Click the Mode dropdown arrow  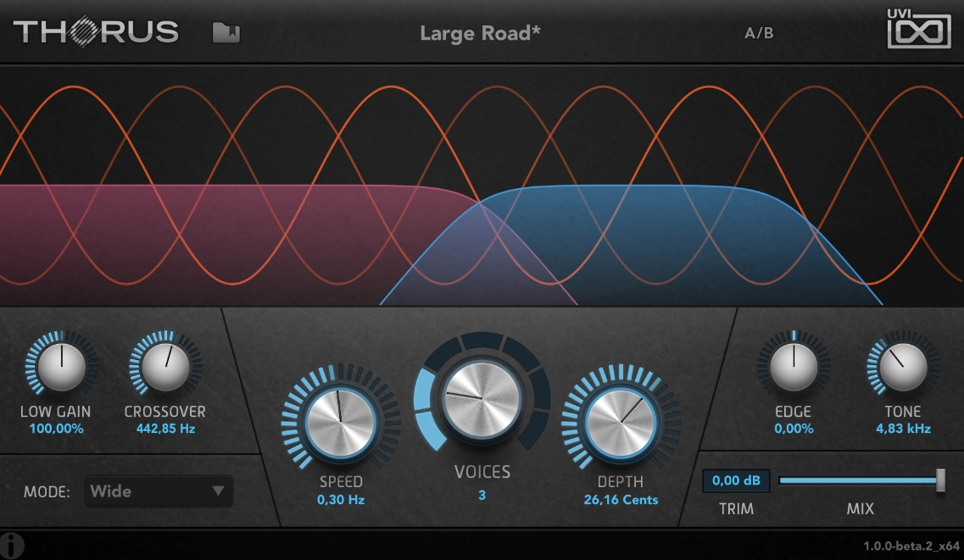(x=218, y=491)
